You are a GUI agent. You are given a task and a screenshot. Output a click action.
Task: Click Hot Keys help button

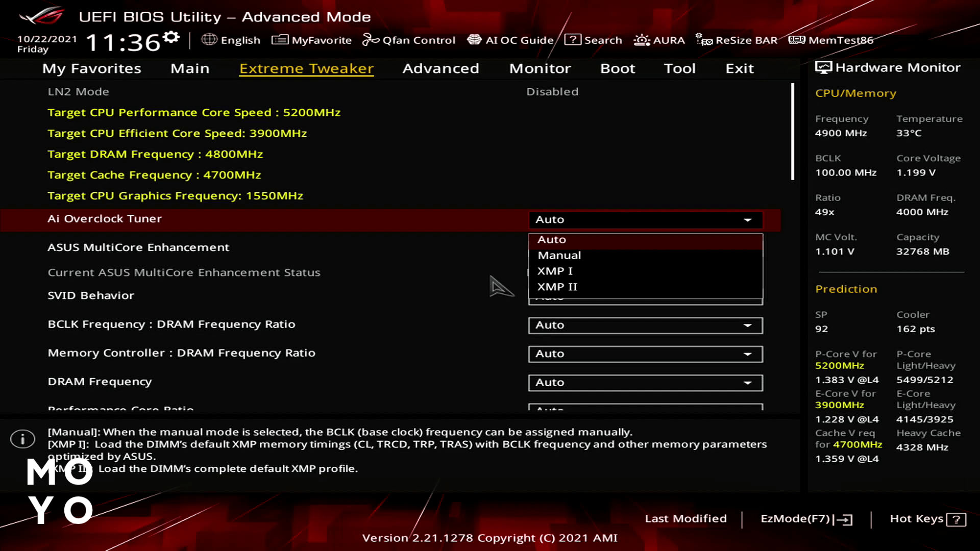point(958,518)
